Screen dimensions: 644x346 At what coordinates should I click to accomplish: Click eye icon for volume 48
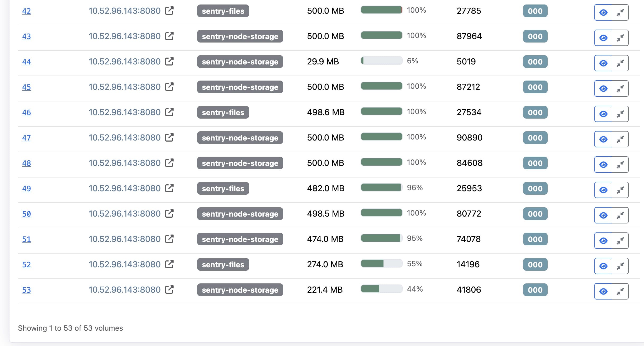603,165
